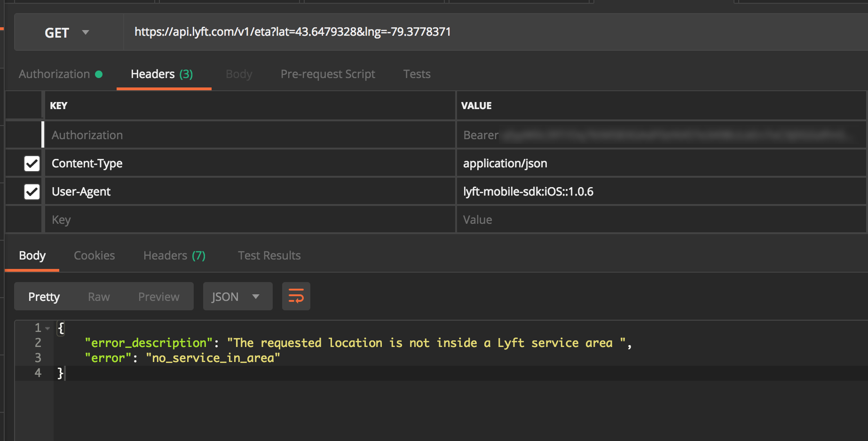Uncheck the Content-Type header checkbox
This screenshot has width=868, height=441.
[32, 164]
